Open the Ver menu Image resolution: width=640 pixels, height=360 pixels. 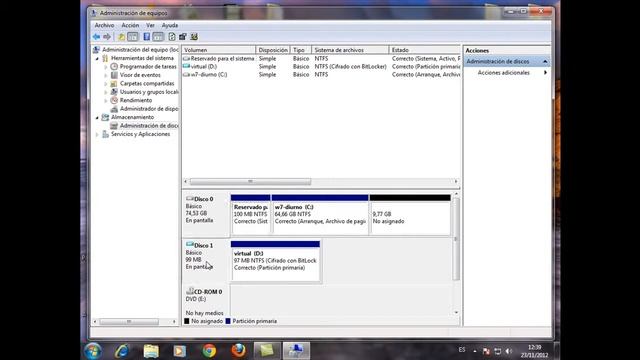(x=150, y=25)
